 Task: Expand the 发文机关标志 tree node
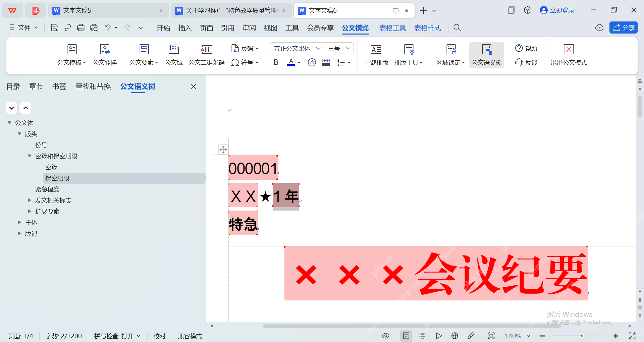pos(30,200)
